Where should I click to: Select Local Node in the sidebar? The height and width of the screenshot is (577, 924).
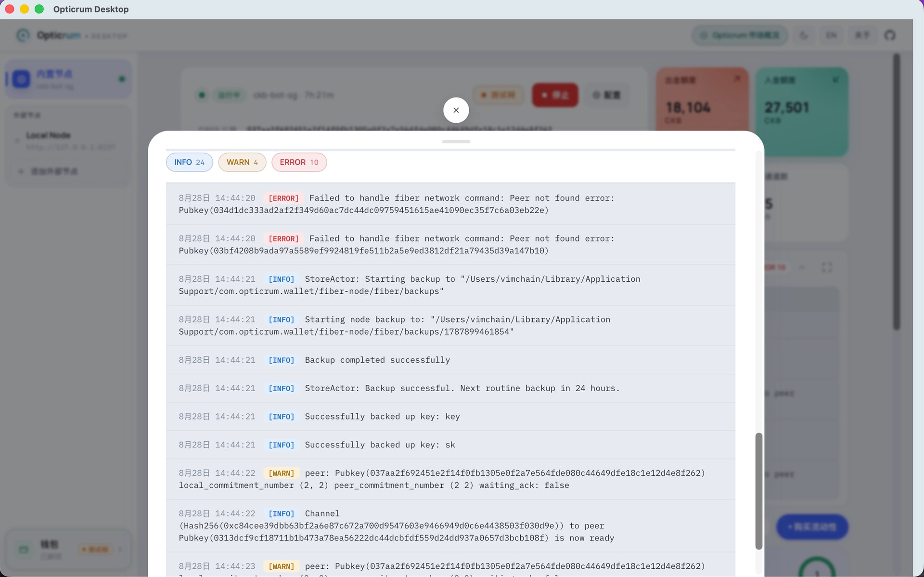(x=68, y=140)
